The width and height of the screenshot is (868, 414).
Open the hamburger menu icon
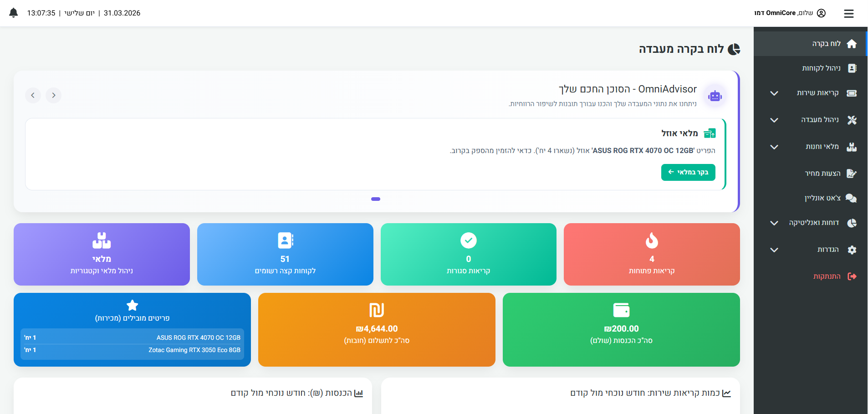point(848,14)
